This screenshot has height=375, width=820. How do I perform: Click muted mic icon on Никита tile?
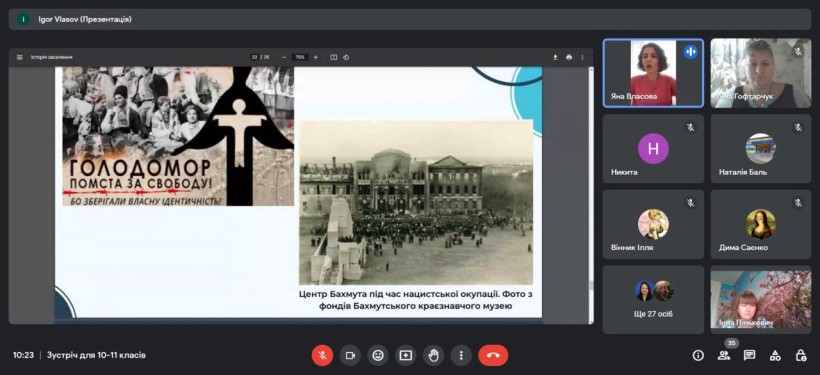pyautogui.click(x=690, y=127)
